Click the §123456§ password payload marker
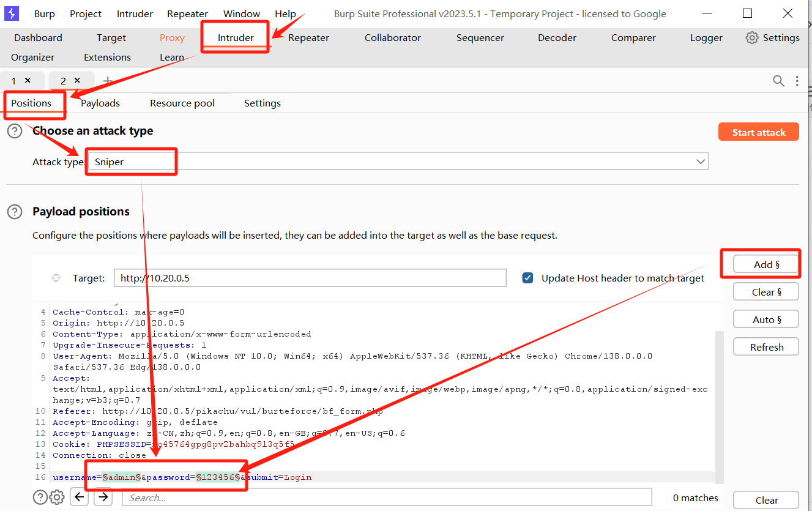812x511 pixels. 218,477
